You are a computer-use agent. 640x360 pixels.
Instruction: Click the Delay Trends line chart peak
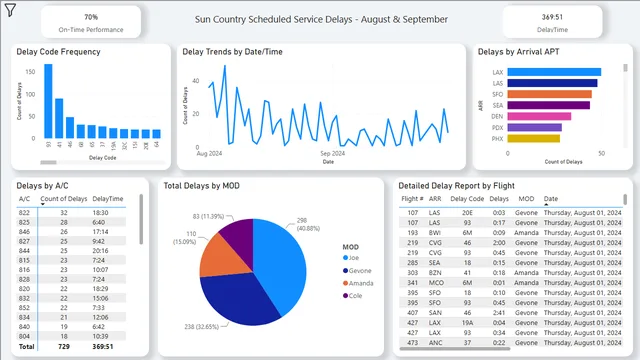[x=224, y=66]
